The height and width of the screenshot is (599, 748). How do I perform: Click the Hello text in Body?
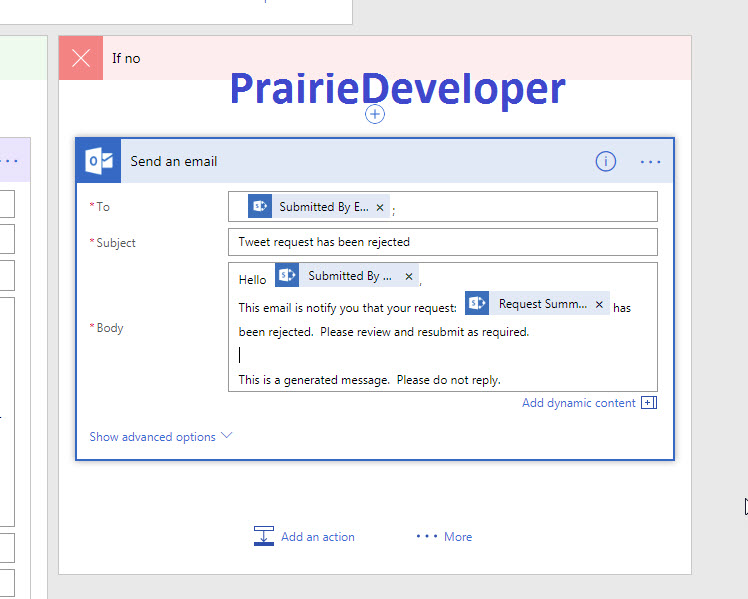(x=252, y=280)
